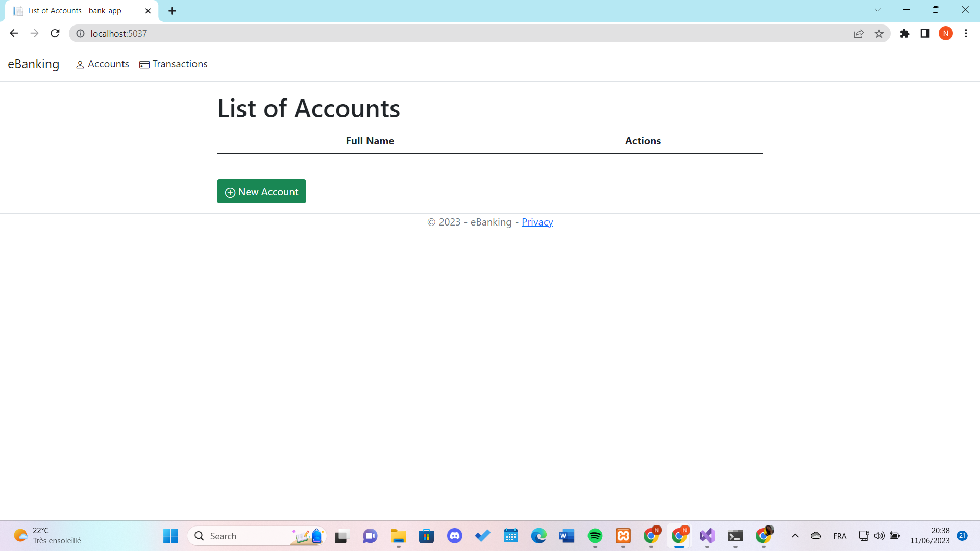Open the Accounts navigation menu item
Screen dimensions: 980x551
(x=103, y=64)
